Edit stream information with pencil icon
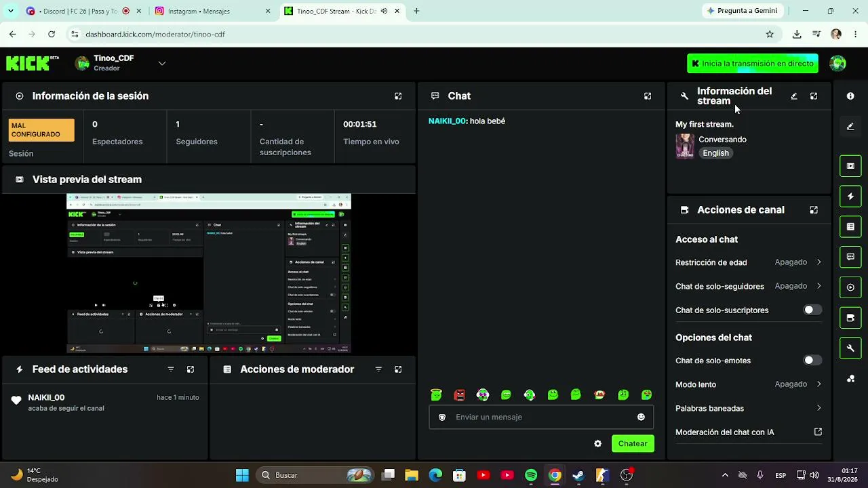The image size is (868, 488). [x=794, y=96]
